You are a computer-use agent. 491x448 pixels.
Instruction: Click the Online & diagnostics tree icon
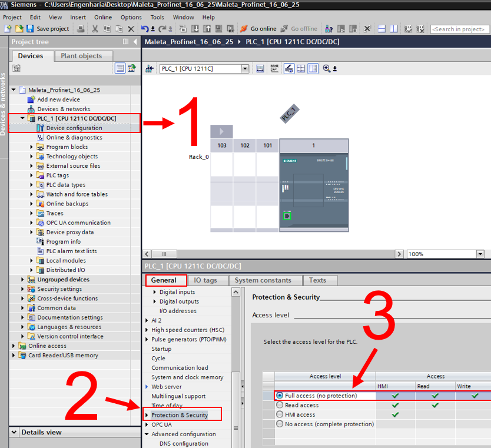41,137
